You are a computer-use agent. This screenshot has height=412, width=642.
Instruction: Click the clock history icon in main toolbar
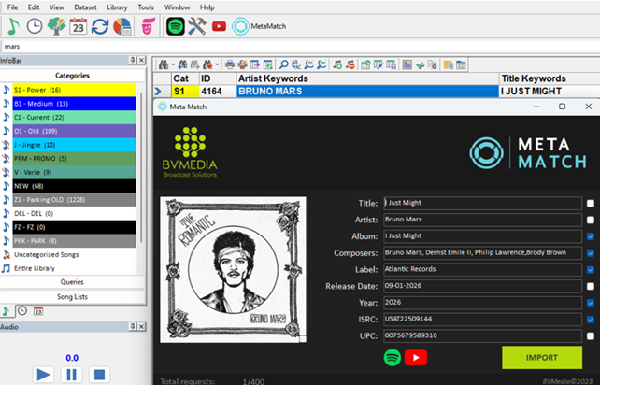[34, 27]
